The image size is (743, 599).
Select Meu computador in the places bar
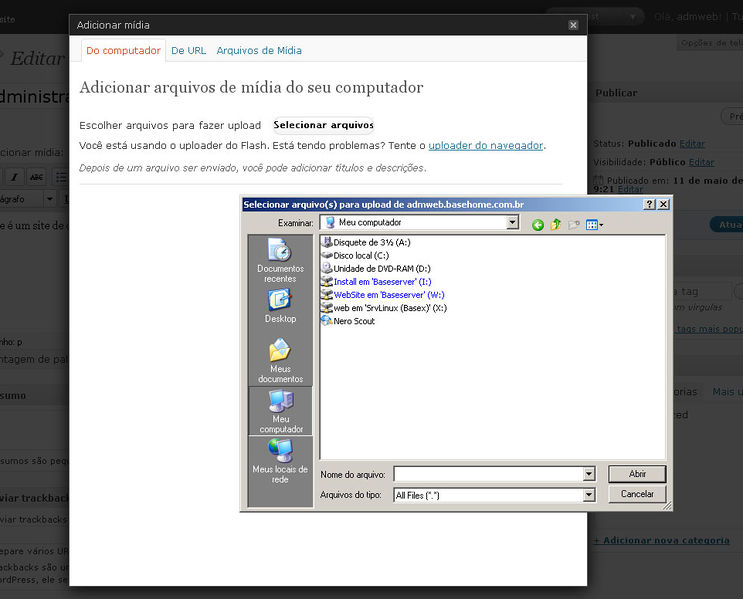280,410
